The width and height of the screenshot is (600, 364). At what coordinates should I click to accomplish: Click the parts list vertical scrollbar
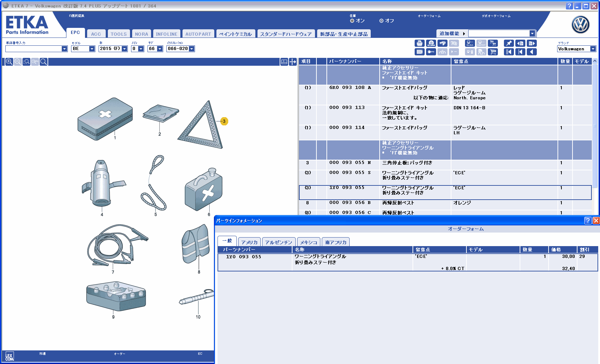(x=595, y=125)
